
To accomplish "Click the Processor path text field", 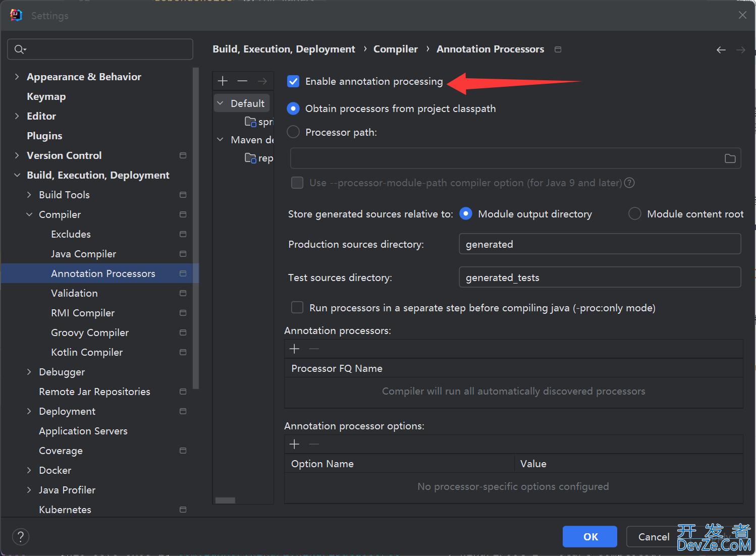I will tap(515, 158).
